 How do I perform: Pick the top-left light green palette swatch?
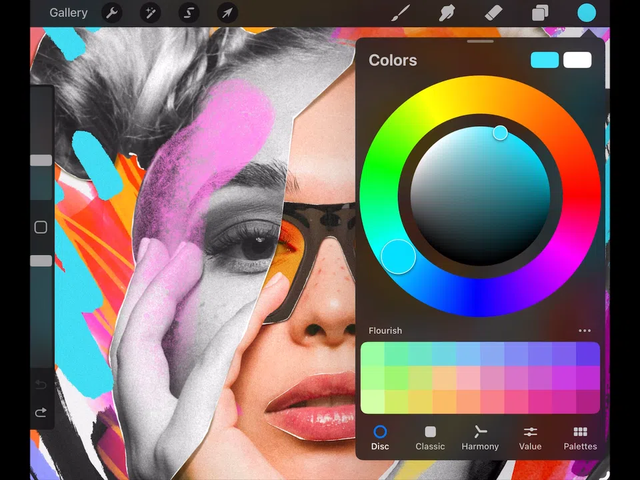point(373,354)
